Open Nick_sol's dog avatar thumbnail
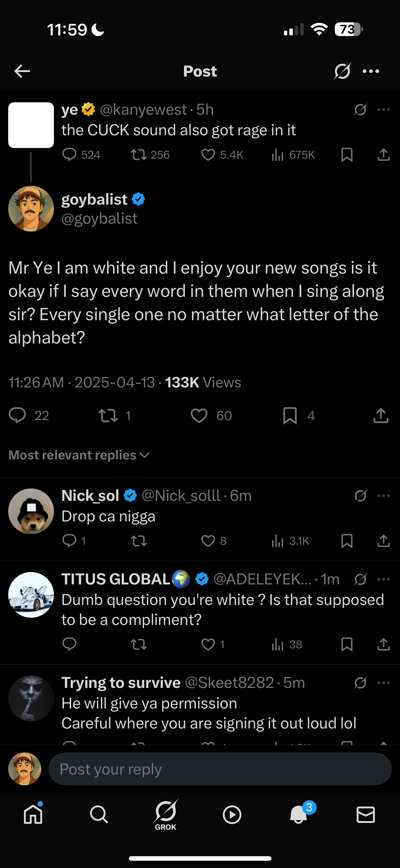 (x=31, y=511)
